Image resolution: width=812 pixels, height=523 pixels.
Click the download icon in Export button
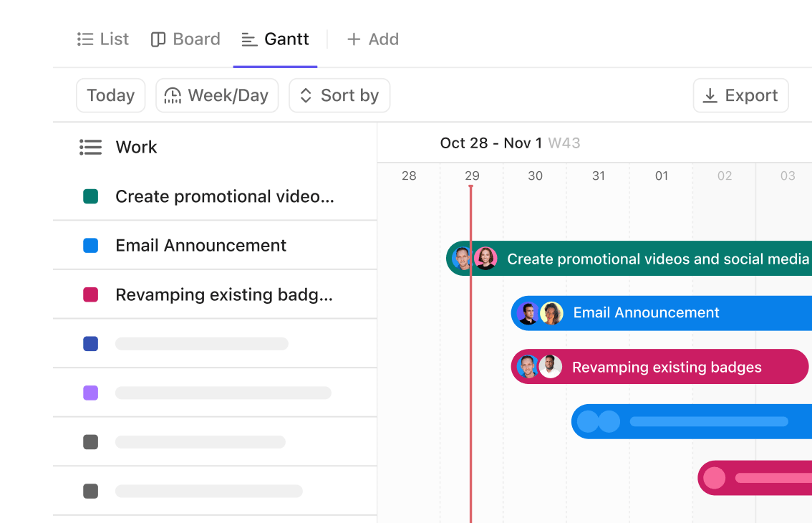(710, 96)
